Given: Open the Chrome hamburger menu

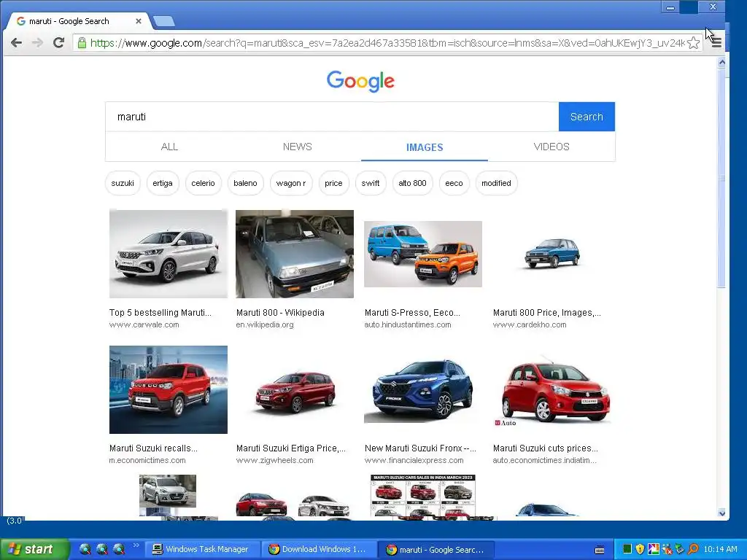Looking at the screenshot, I should [716, 43].
